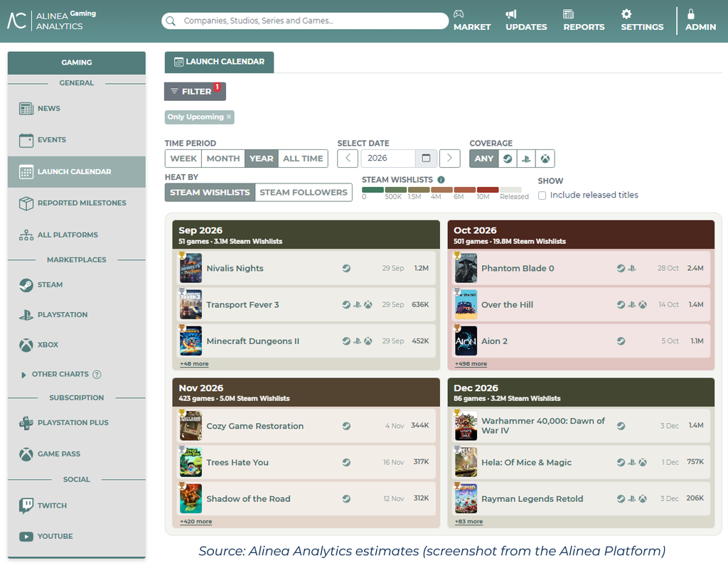Open Xbox marketplace icon in sidebar
Viewport: 728px width, 568px height.
[x=26, y=345]
